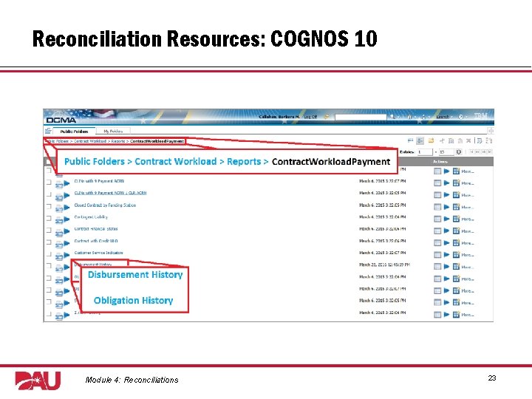Select checkbox for Closed Contract by Funding Station

[x=49, y=206]
